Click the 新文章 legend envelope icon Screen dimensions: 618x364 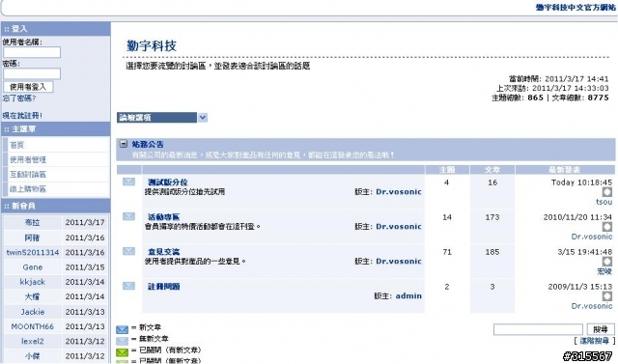123,329
